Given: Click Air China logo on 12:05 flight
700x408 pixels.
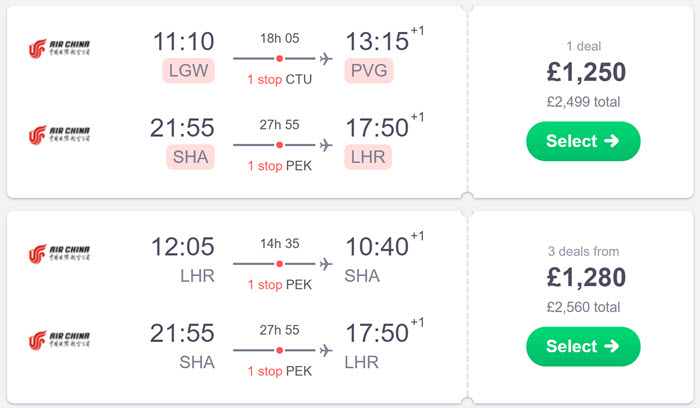Looking at the screenshot, I should pos(59,254).
